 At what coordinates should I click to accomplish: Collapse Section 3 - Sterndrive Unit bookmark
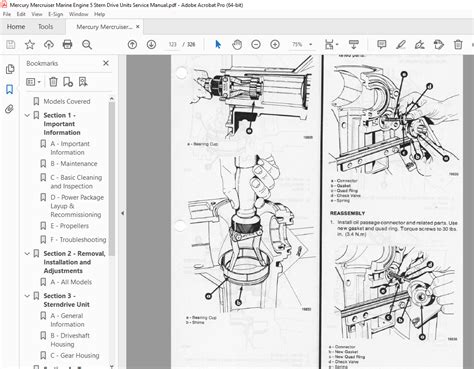click(x=27, y=296)
